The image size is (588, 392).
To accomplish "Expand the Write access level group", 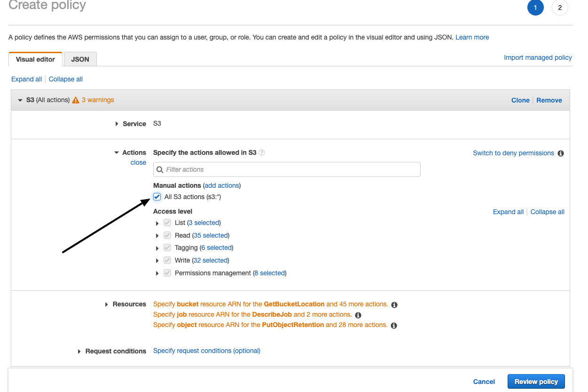I will click(x=157, y=261).
